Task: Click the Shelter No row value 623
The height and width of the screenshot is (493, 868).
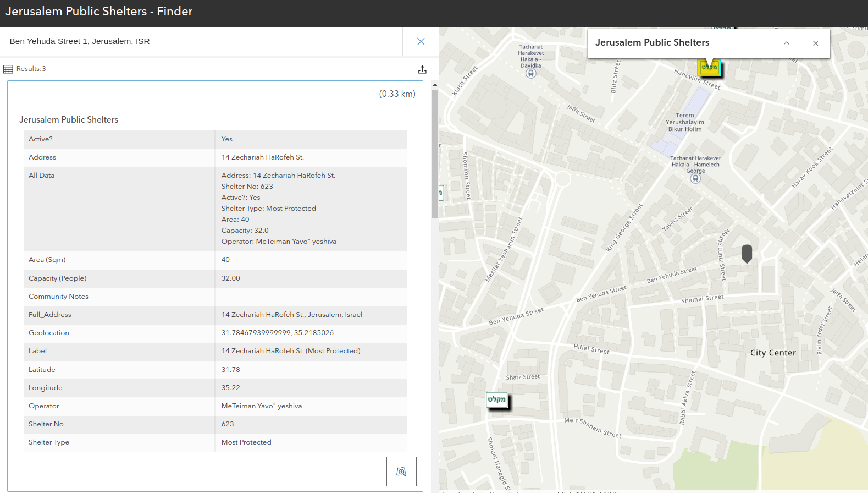Action: [228, 424]
